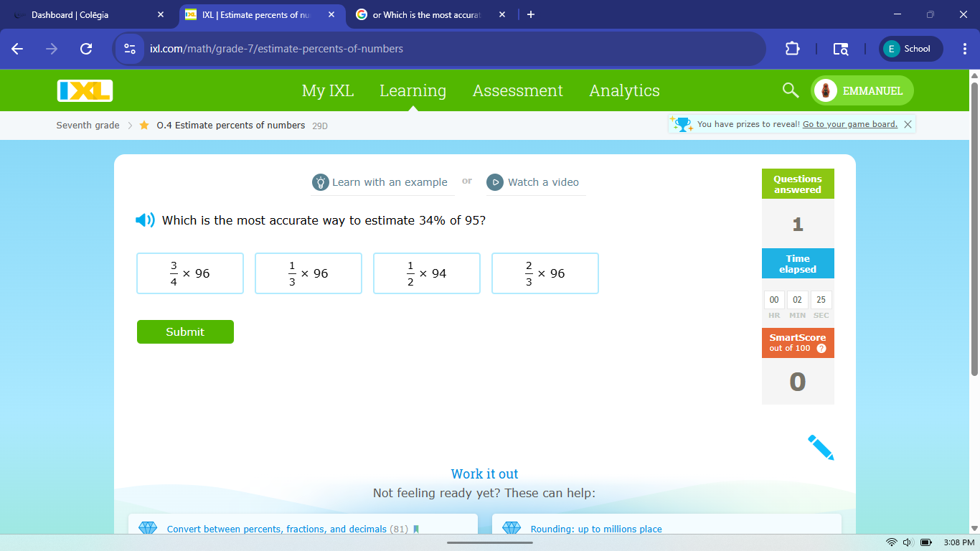Open the browser extensions puzzle menu
Viewport: 980px width, 551px height.
(x=792, y=48)
